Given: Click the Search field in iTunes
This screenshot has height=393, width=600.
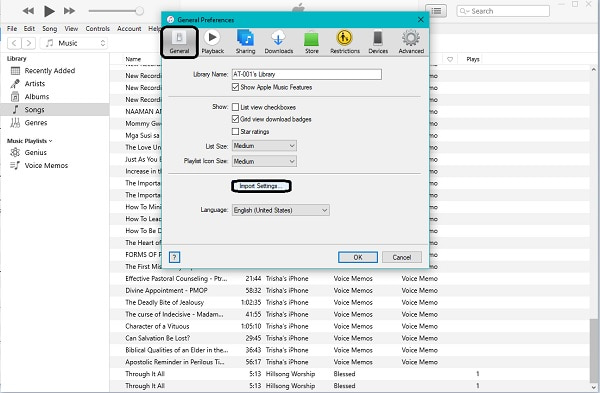Looking at the screenshot, I should pyautogui.click(x=503, y=11).
